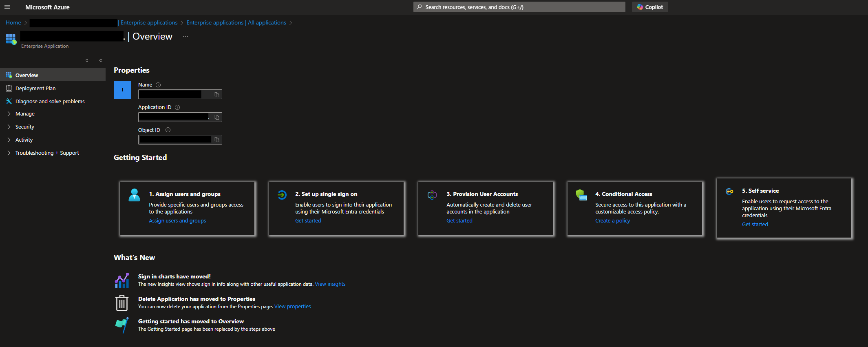Click the '4. Conditional Access' heading

point(624,194)
